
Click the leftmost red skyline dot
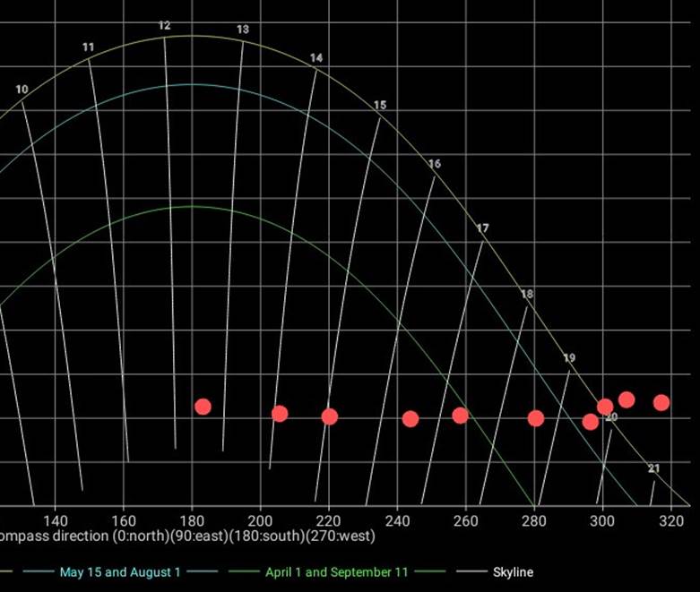203,407
